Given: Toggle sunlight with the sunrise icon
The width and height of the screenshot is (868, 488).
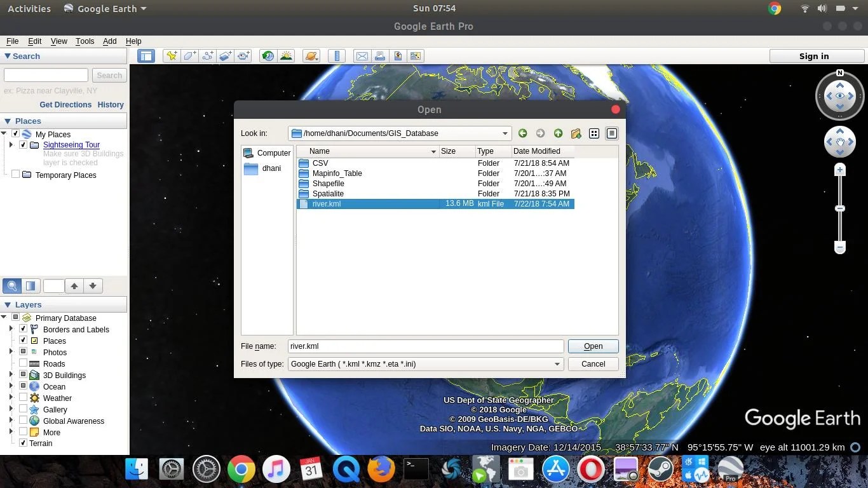Looking at the screenshot, I should [286, 56].
